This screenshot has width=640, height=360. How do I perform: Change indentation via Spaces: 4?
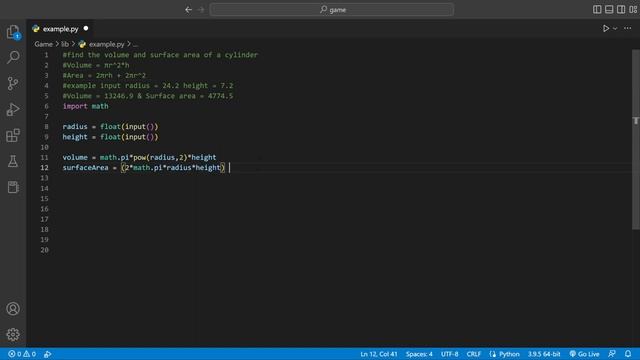[x=419, y=354]
